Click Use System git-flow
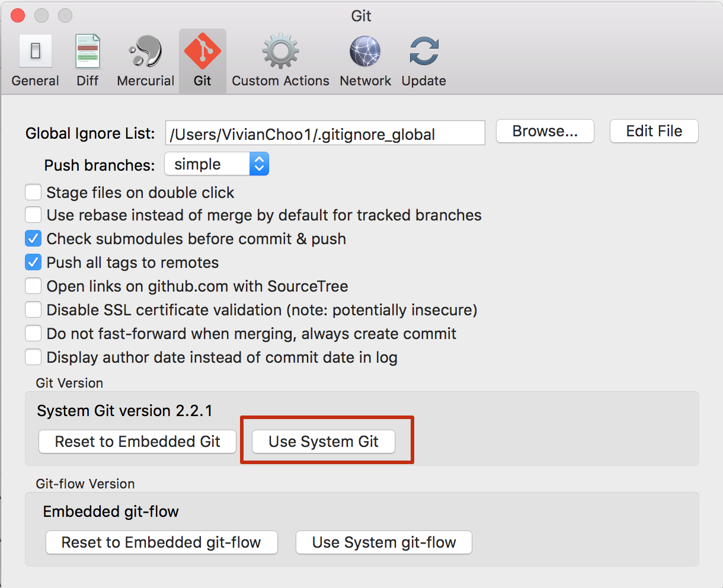The height and width of the screenshot is (588, 723). [x=383, y=542]
